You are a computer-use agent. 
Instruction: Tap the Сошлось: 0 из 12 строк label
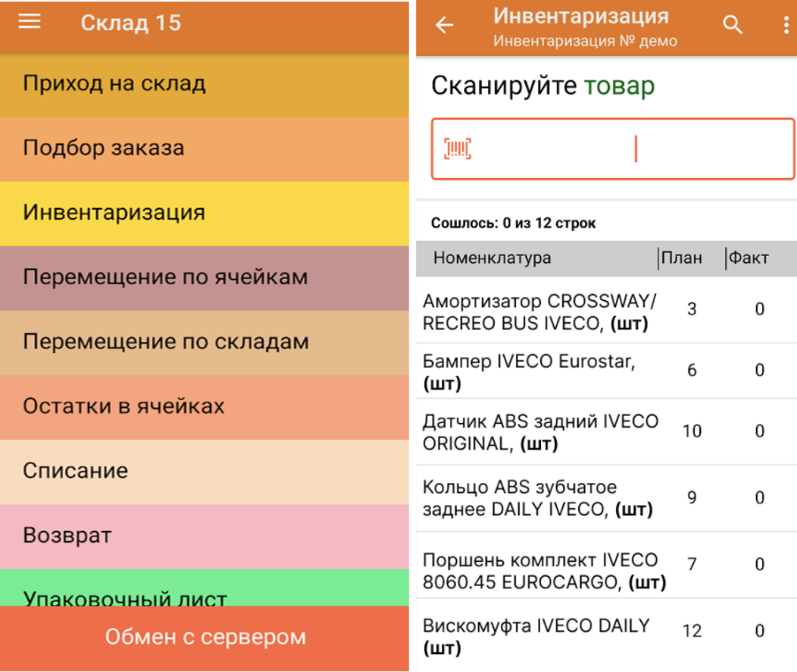pyautogui.click(x=513, y=223)
